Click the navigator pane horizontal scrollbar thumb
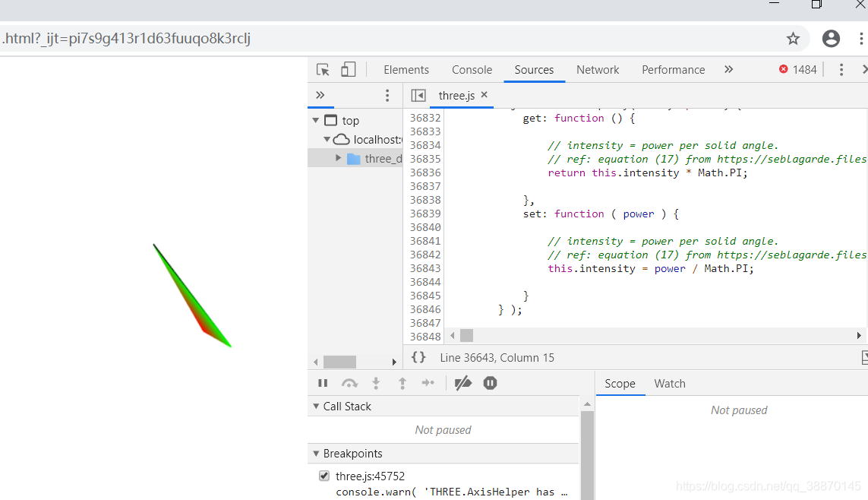The image size is (868, 500). (x=340, y=362)
